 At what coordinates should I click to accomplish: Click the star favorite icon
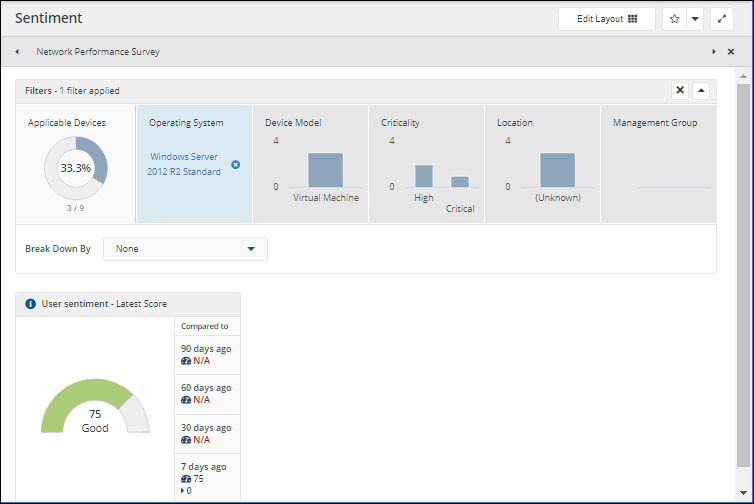click(674, 19)
